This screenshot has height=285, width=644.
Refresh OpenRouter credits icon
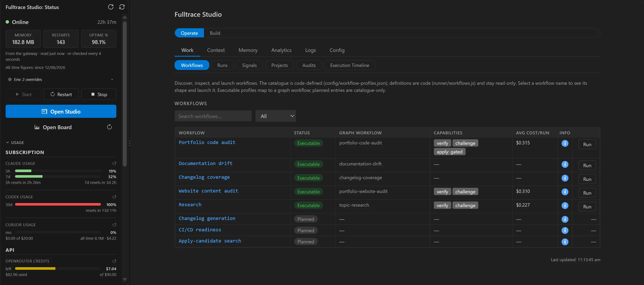(x=114, y=261)
